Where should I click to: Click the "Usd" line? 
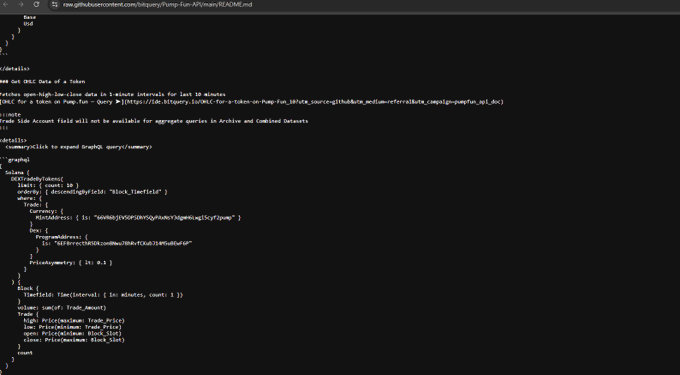tap(28, 23)
